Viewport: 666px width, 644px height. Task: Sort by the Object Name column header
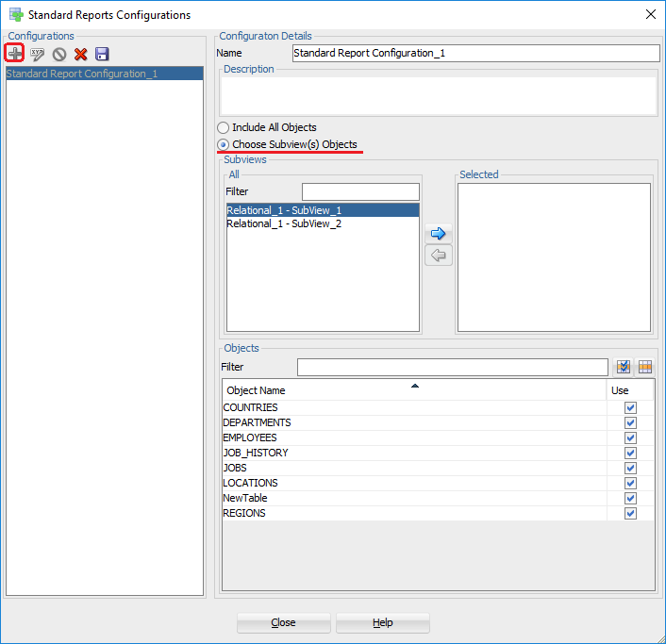pyautogui.click(x=413, y=390)
